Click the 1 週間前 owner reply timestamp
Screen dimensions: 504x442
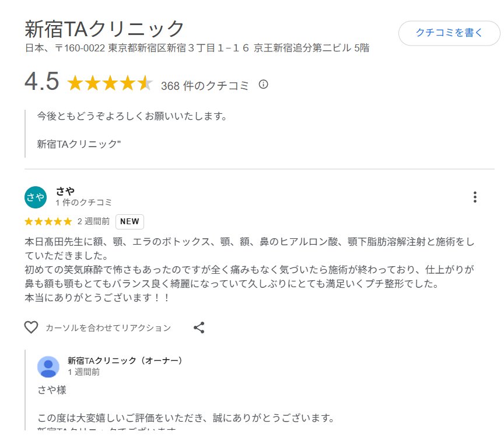click(x=83, y=372)
